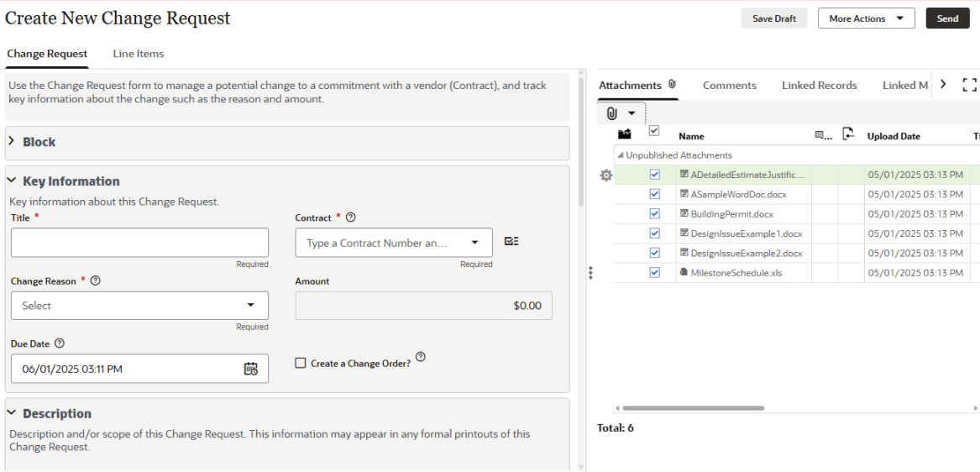Click the Change Reason help icon
980x472 pixels.
tap(96, 281)
